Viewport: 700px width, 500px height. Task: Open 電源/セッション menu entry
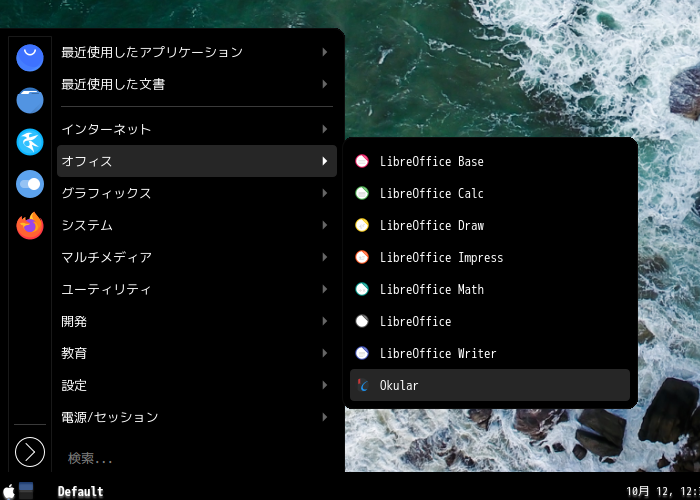(197, 417)
